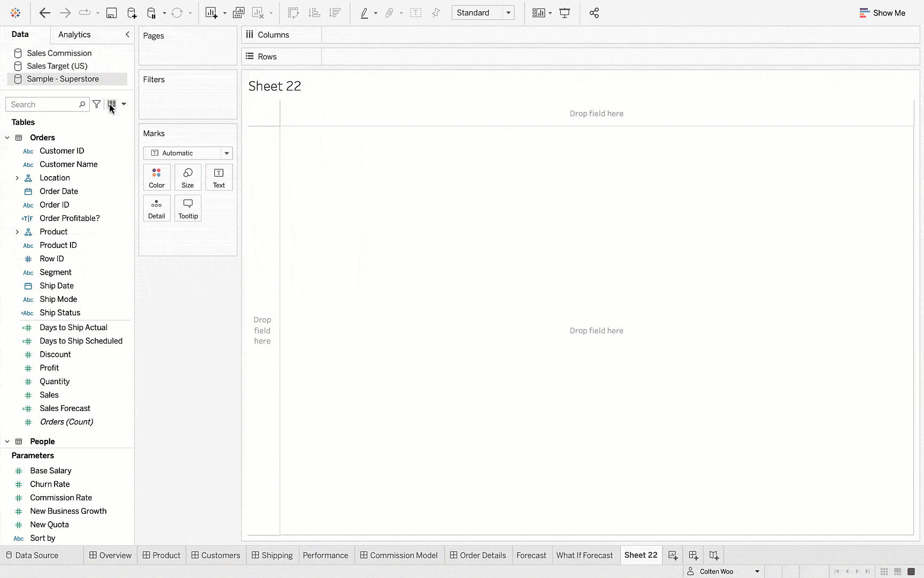Click the Show/Hide Cards icon
The height and width of the screenshot is (578, 924).
coord(539,13)
